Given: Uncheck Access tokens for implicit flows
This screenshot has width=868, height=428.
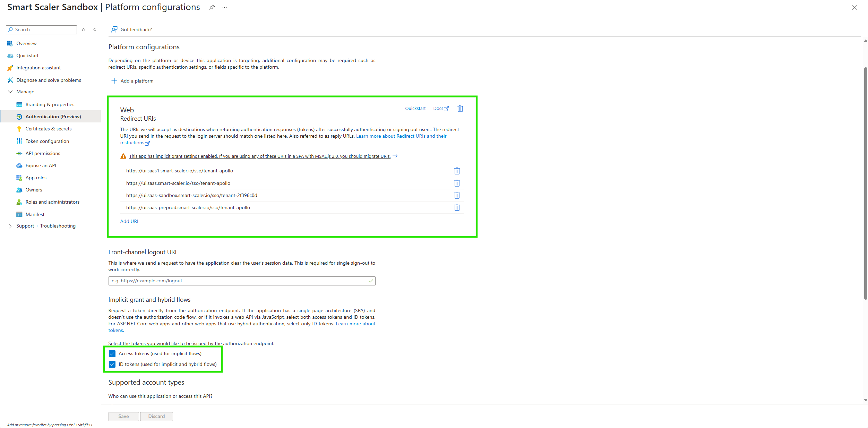Looking at the screenshot, I should point(112,354).
